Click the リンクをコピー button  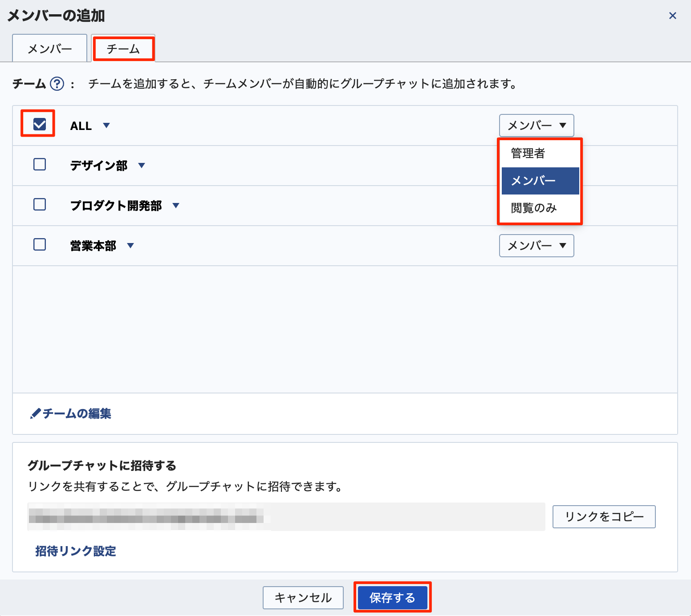click(x=604, y=517)
